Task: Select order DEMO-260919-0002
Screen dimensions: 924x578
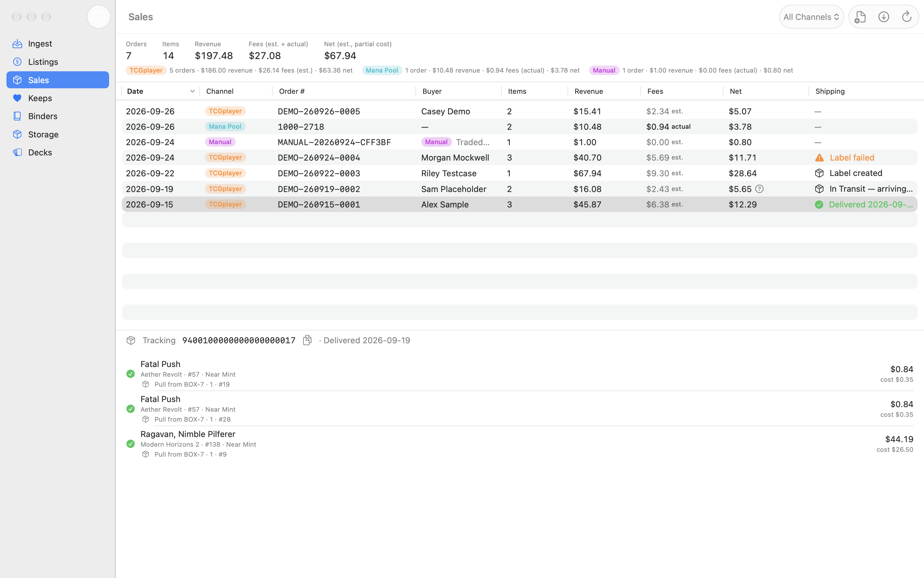Action: pyautogui.click(x=519, y=189)
